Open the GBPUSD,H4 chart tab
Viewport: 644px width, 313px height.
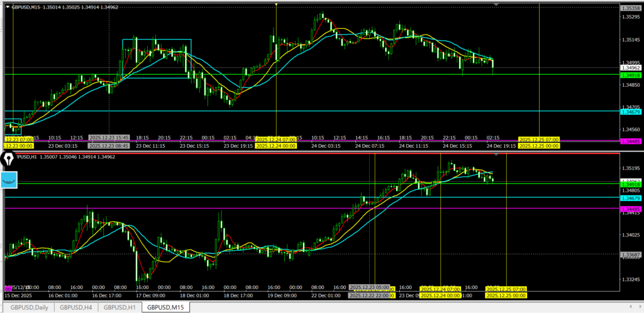(75, 307)
